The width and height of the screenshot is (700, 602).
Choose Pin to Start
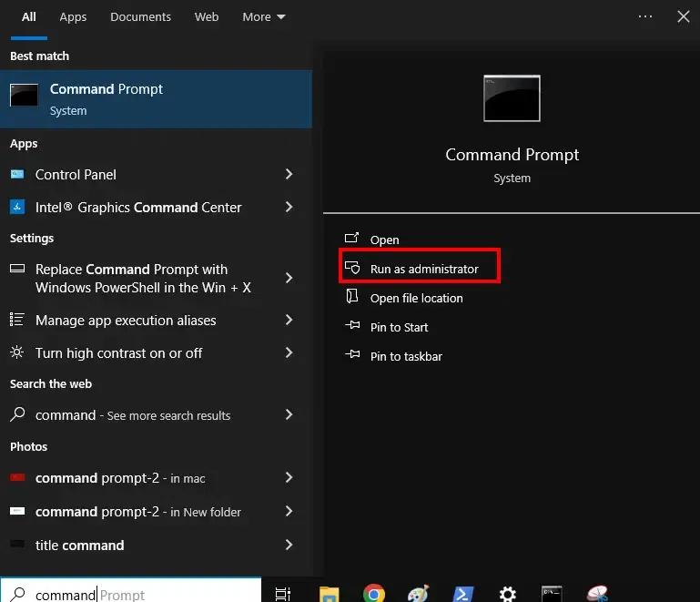[399, 327]
